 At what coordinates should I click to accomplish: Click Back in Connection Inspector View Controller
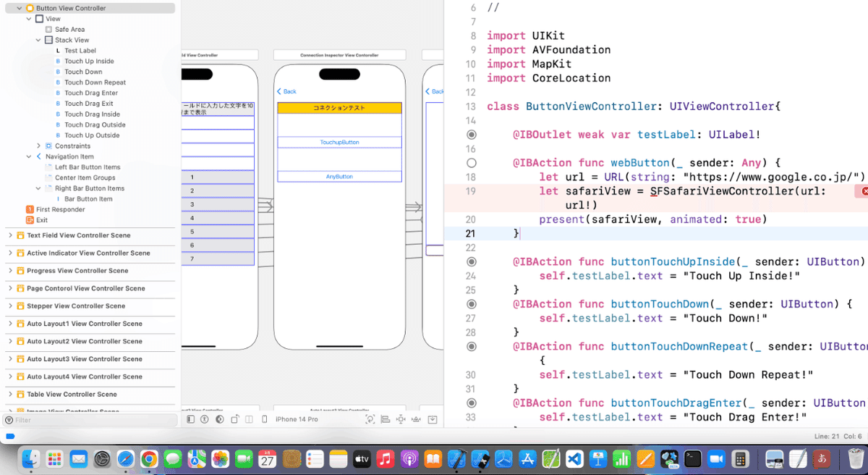286,91
